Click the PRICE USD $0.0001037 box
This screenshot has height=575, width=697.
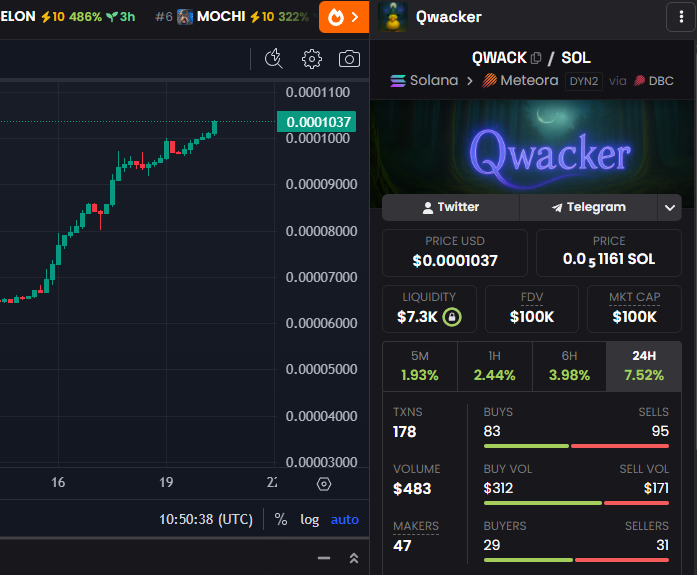coord(455,253)
